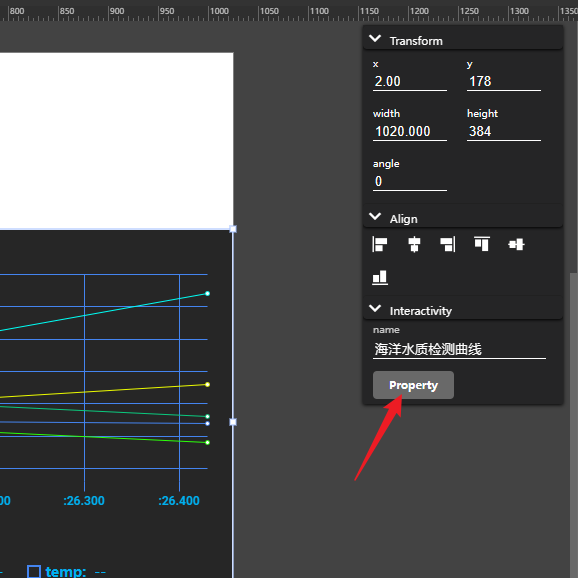Click the align horizontal center icon
This screenshot has width=578, height=578.
(x=414, y=244)
